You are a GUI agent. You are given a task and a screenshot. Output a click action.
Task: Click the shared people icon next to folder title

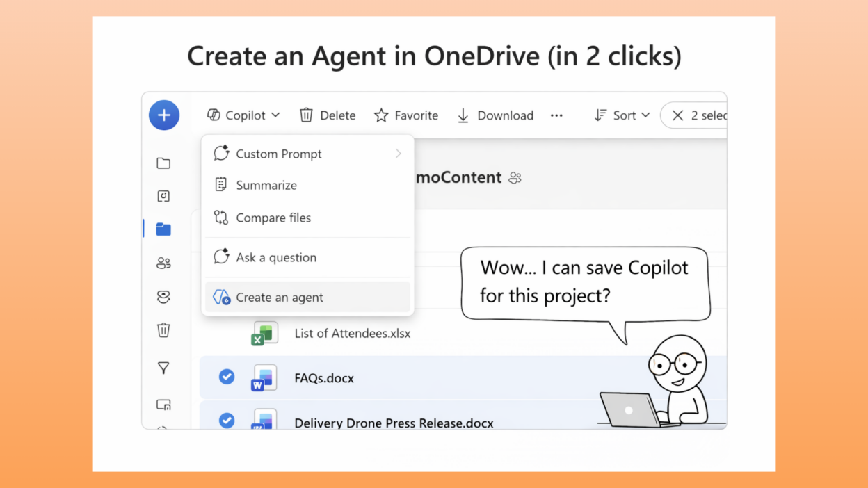515,178
